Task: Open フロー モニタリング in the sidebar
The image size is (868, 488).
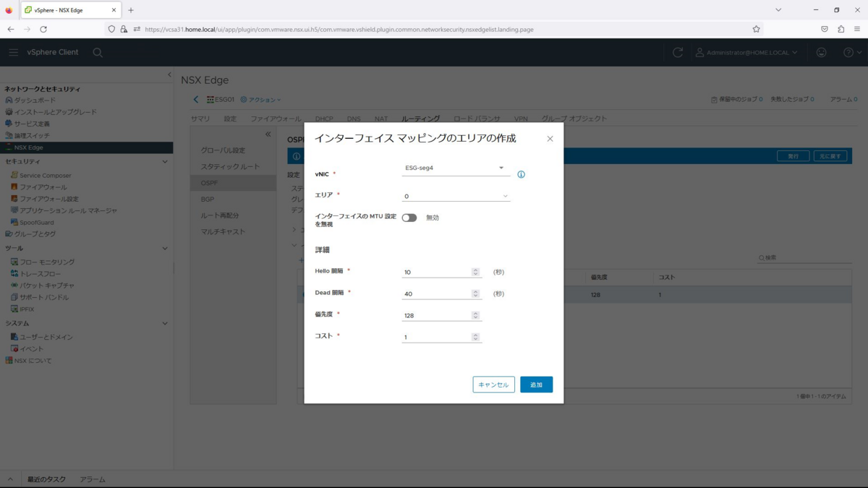Action: click(x=46, y=262)
